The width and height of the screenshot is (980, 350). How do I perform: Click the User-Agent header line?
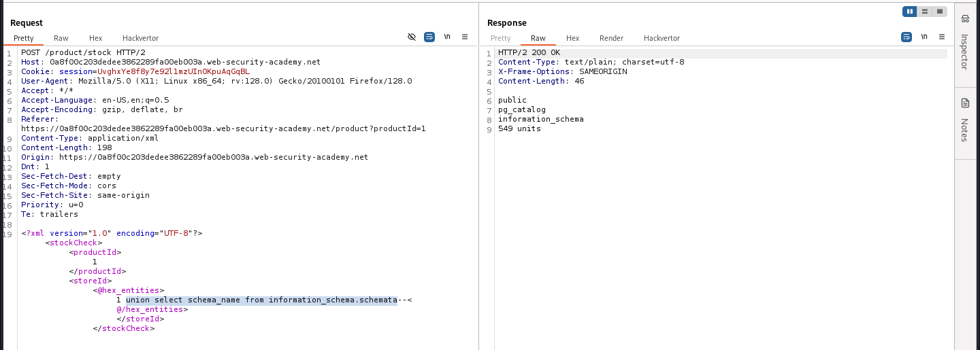click(x=216, y=81)
